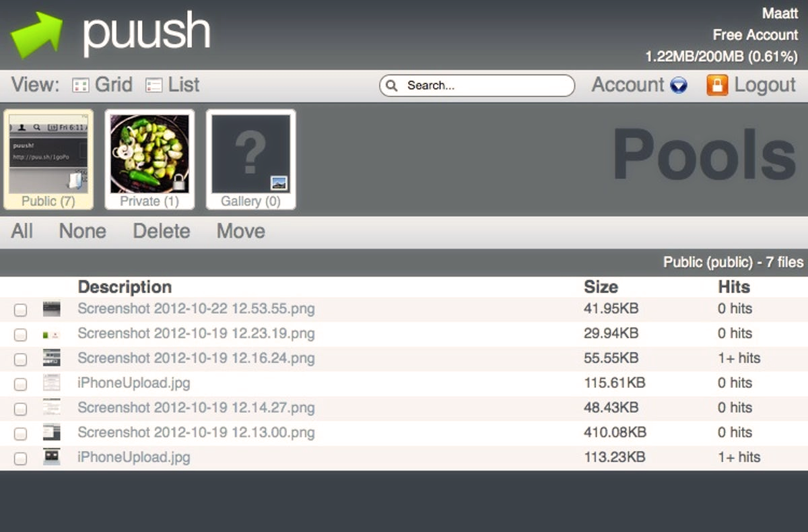Click the 410.08KB size value

coord(615,432)
